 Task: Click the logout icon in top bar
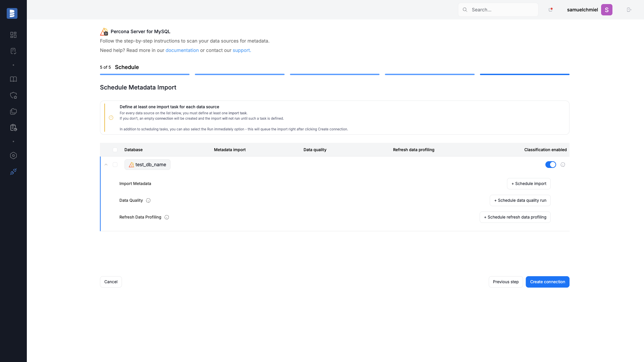(x=629, y=10)
